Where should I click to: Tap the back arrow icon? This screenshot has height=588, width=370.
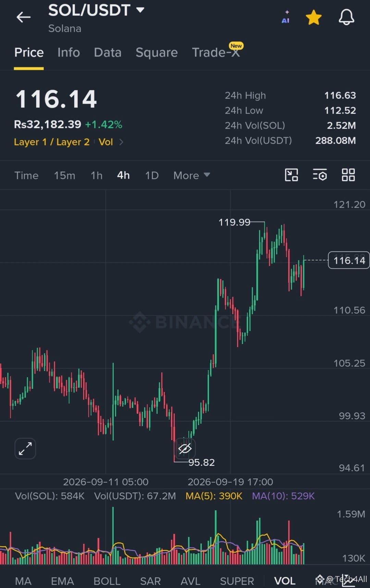24,17
